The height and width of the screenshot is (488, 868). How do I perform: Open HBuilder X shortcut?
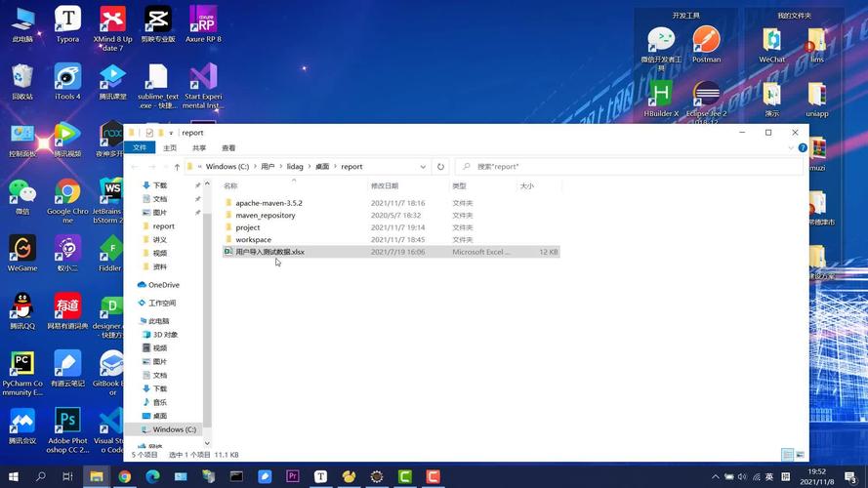coord(661,99)
